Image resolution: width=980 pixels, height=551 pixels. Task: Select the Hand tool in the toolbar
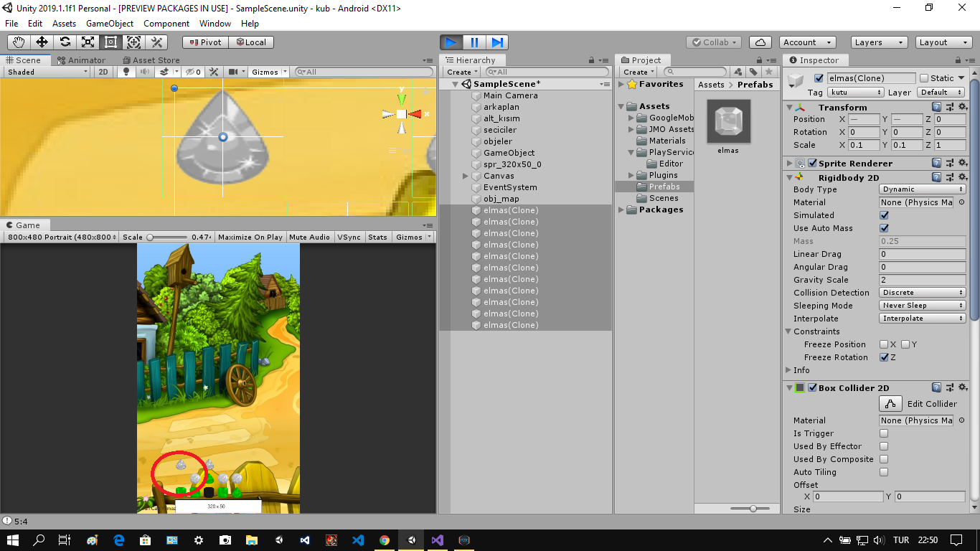[19, 42]
